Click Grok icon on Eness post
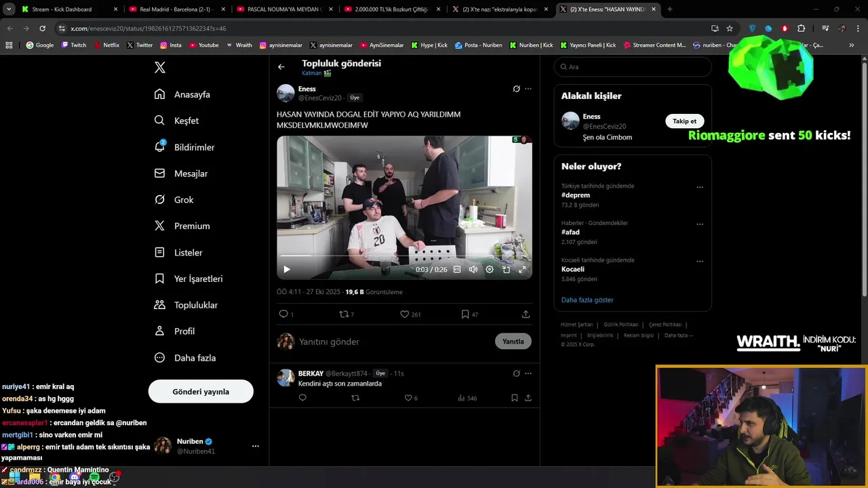Image resolution: width=868 pixels, height=488 pixels. [517, 89]
